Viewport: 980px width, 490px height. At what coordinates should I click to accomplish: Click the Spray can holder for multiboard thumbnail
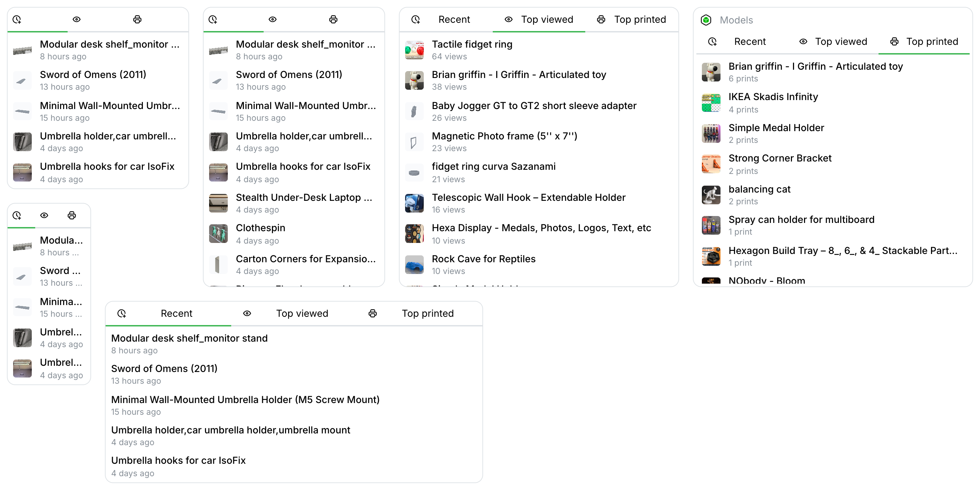coord(711,226)
